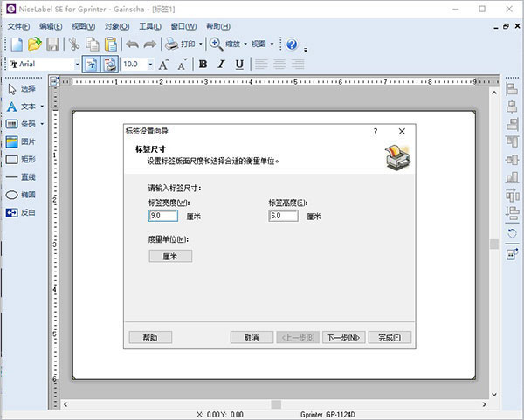Open the font size 10.0 dropdown

[x=150, y=64]
